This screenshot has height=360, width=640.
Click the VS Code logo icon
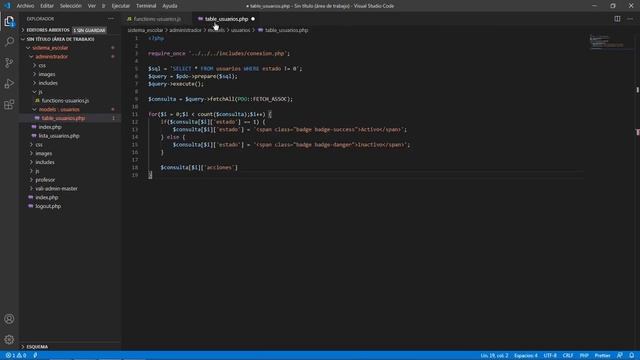[x=7, y=6]
